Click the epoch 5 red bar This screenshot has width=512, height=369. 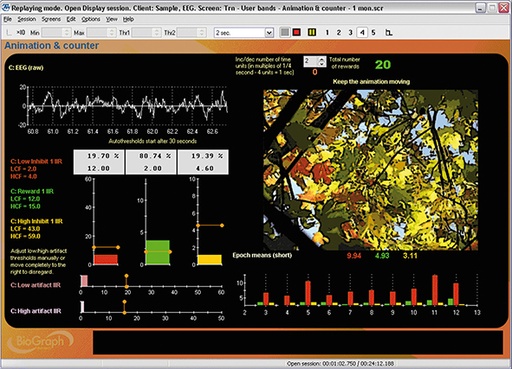[308, 293]
